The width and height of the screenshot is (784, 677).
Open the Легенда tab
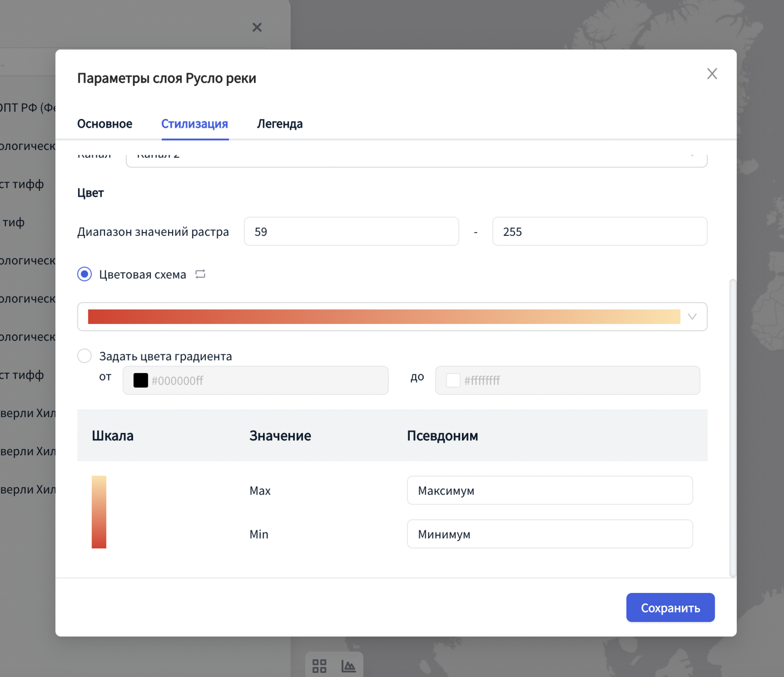pos(280,124)
